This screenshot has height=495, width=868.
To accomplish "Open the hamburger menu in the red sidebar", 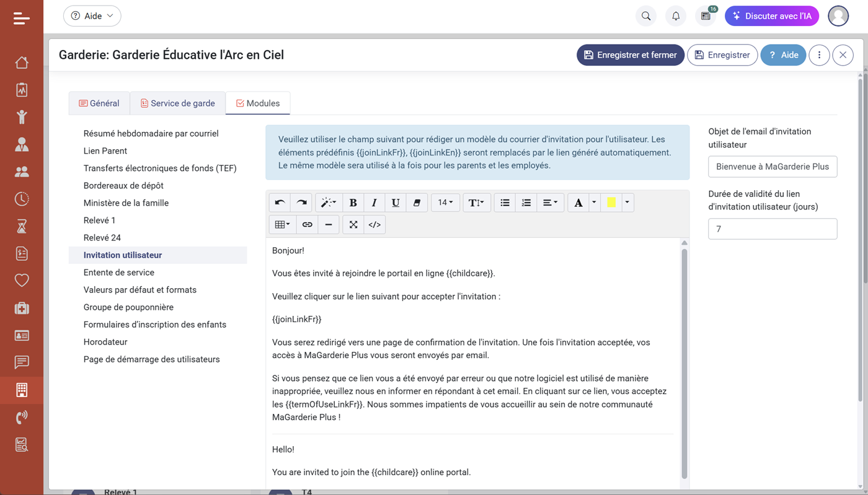I will tap(22, 18).
